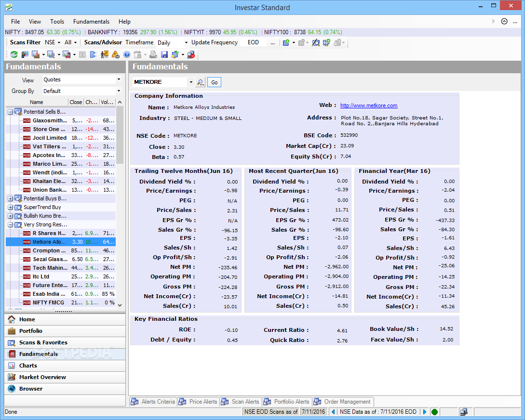Click the print icon in toolbar

pyautogui.click(x=153, y=54)
